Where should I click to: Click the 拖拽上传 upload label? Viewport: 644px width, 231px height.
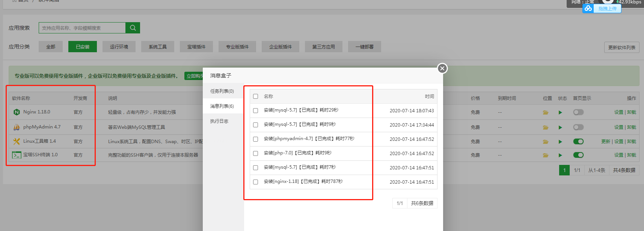[x=608, y=9]
